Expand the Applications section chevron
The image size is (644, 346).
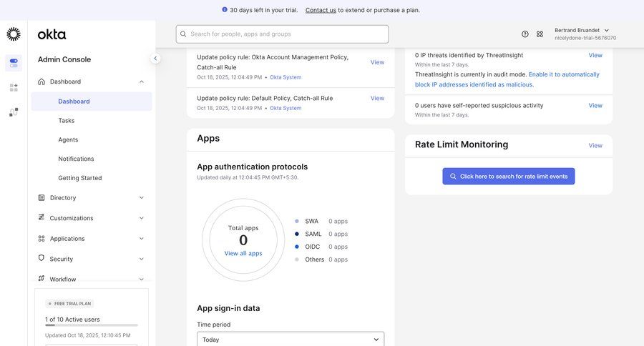coord(141,239)
